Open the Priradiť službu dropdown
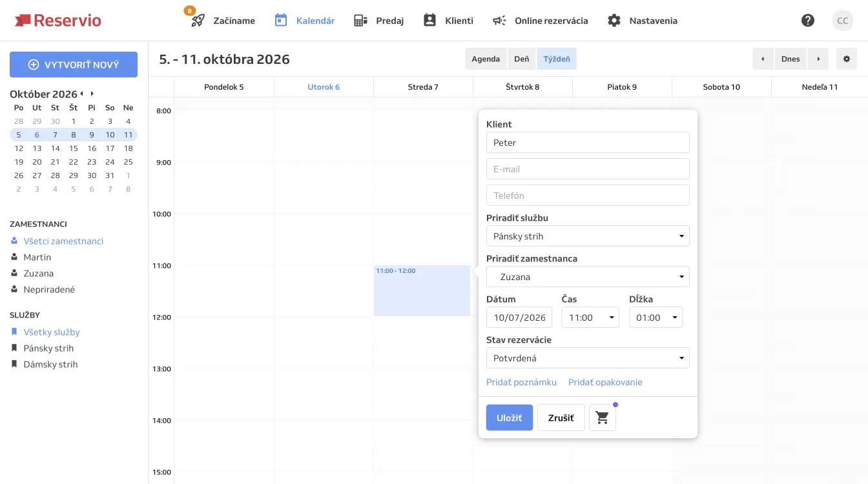The height and width of the screenshot is (484, 868). pyautogui.click(x=588, y=236)
